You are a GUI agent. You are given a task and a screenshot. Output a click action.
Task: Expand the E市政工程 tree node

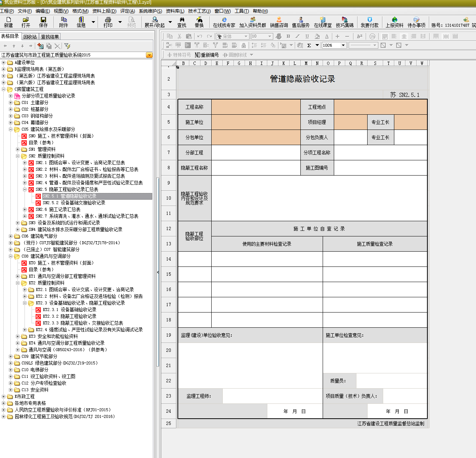point(4,396)
